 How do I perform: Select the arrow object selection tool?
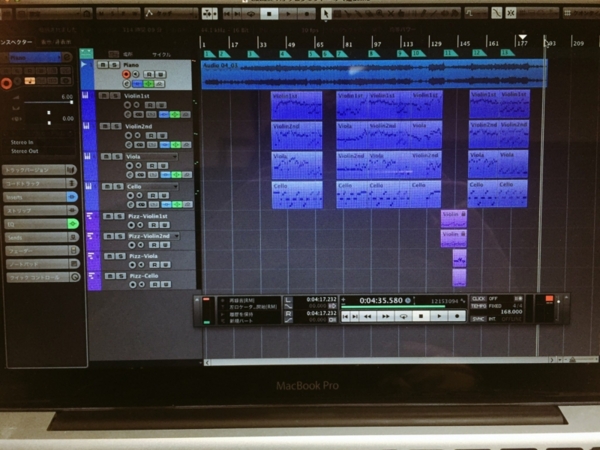(326, 14)
